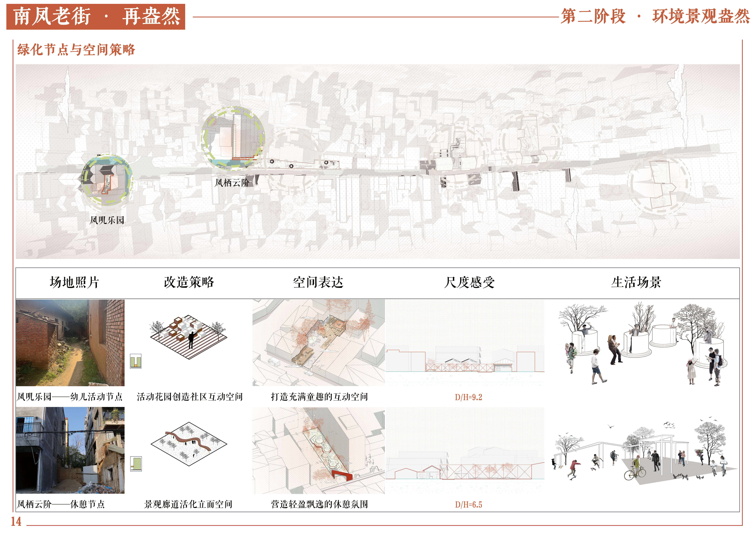Click the caption 活动花园创造社区互动空间
The image size is (756, 535).
[190, 397]
